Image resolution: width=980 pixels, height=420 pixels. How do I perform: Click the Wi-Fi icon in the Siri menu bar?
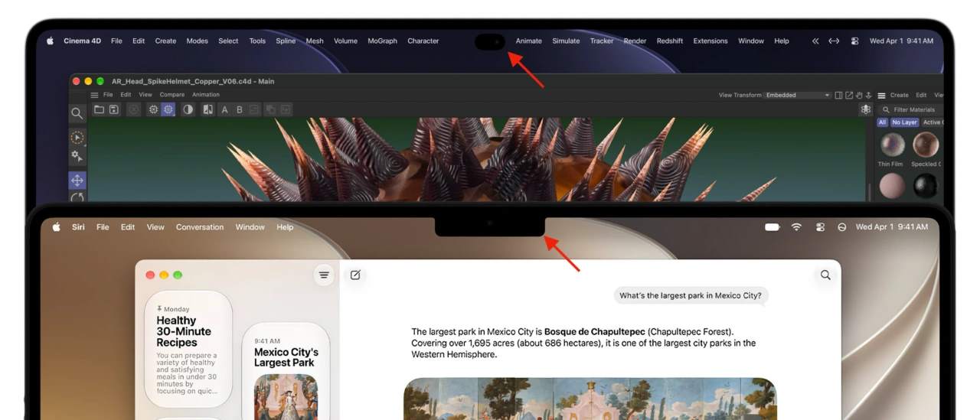(796, 227)
